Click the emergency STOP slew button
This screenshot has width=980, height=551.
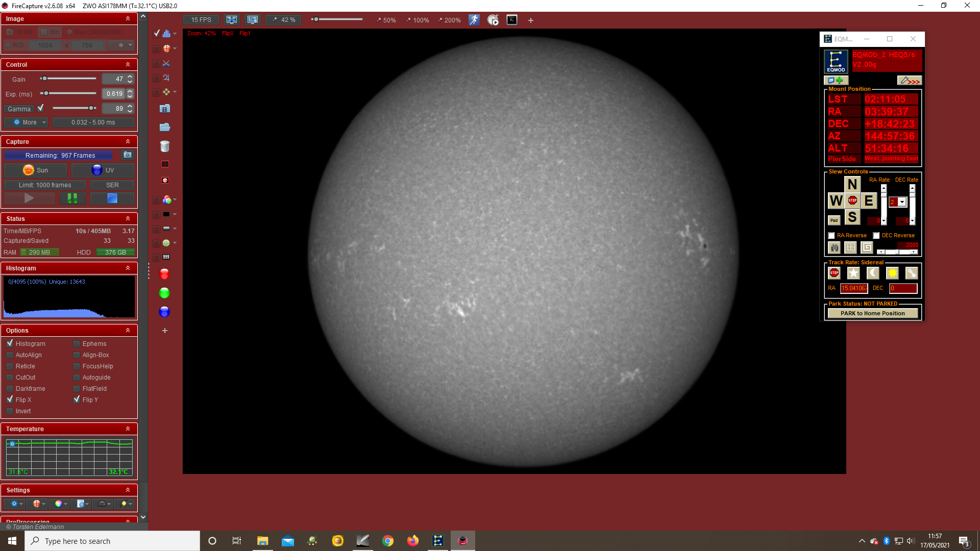852,201
